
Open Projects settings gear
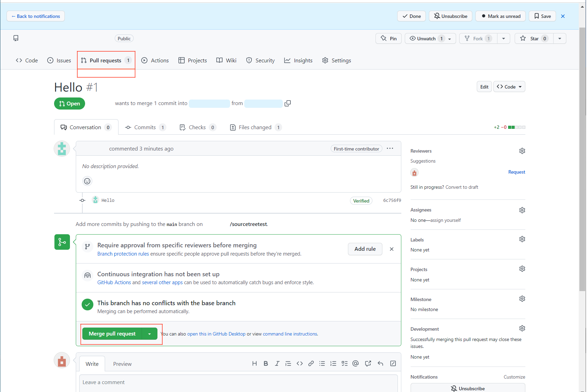[522, 269]
